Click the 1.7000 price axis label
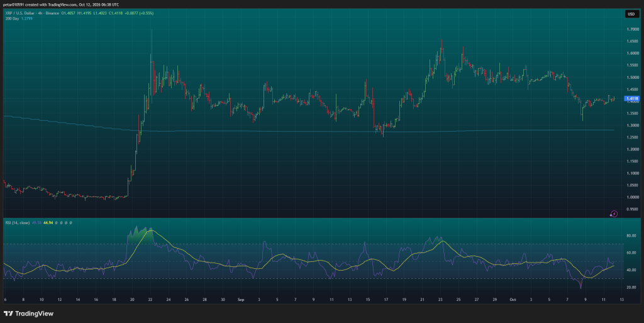Viewport: 644px width, 323px height. coord(633,29)
